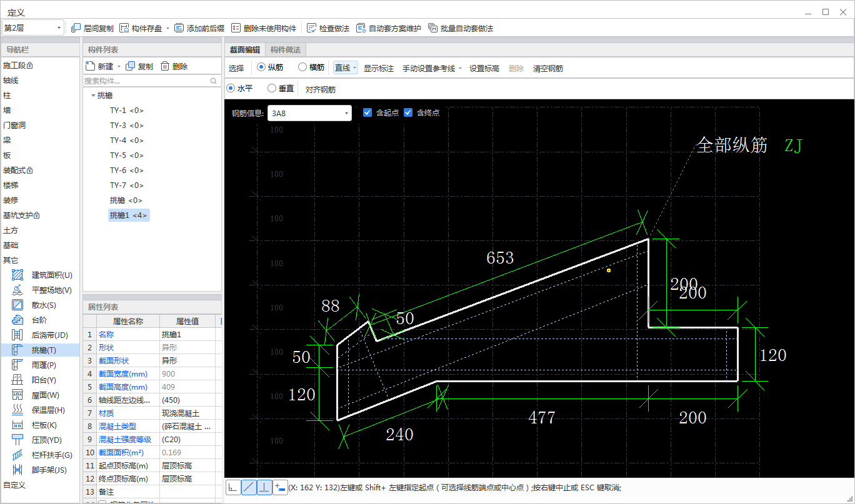The image size is (855, 504).
Task: Select the 压顶(YD) icon
Action: click(18, 440)
